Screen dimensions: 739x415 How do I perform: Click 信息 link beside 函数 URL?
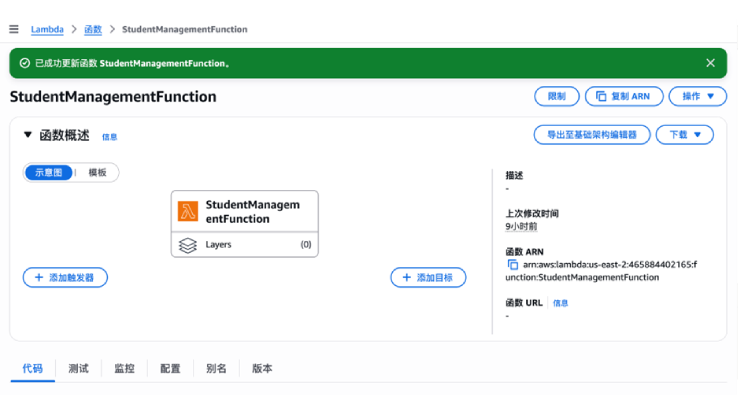point(560,303)
